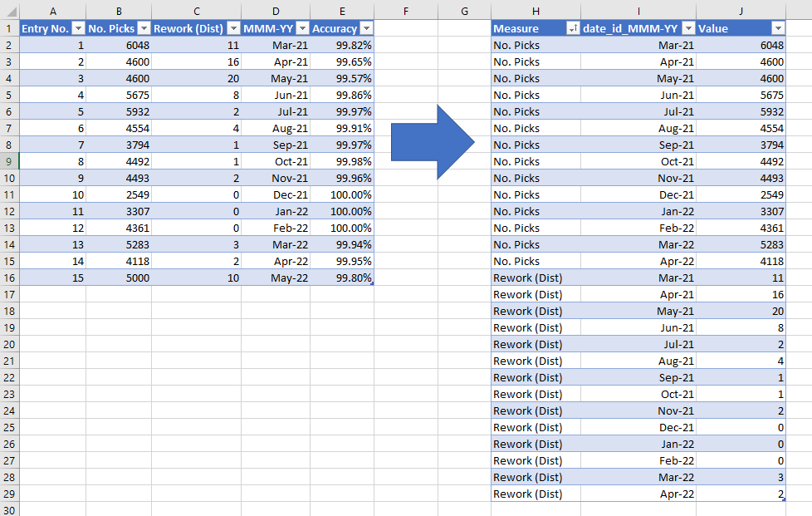Open the filter icon on date_id_MMM-YY header
Viewport: 812px width, 516px height.
(689, 27)
